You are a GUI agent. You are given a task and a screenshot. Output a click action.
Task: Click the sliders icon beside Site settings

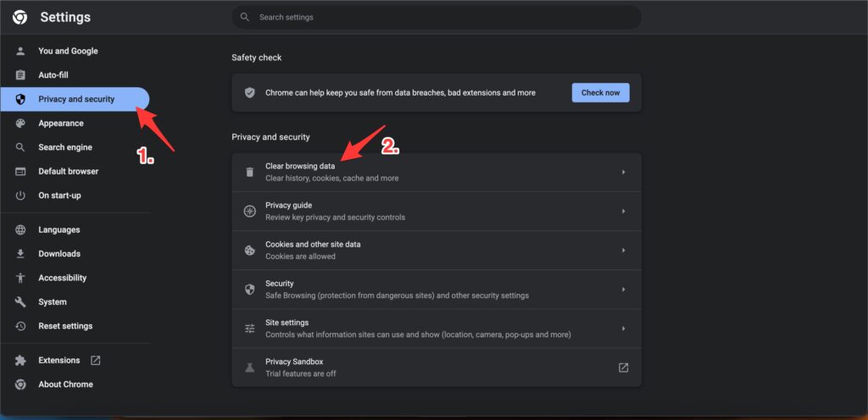click(249, 329)
